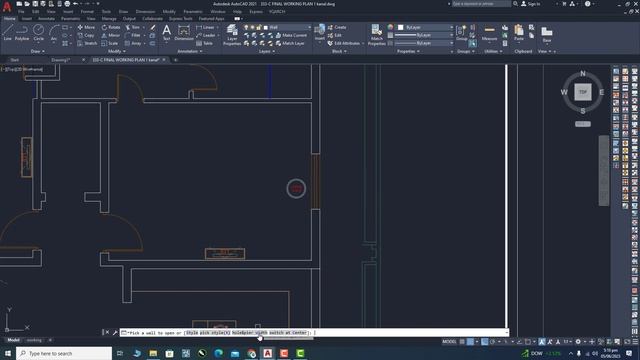Click the white layer color swatch

(x=266, y=27)
